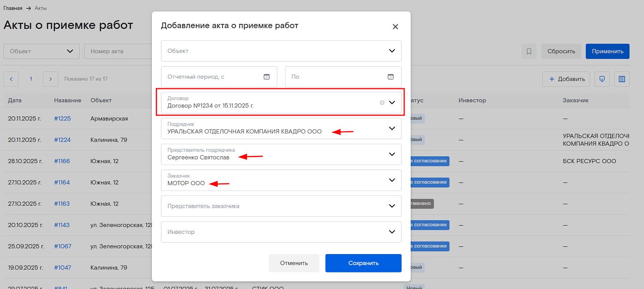Open the Инвестор dropdown
644x289 pixels.
(x=391, y=232)
